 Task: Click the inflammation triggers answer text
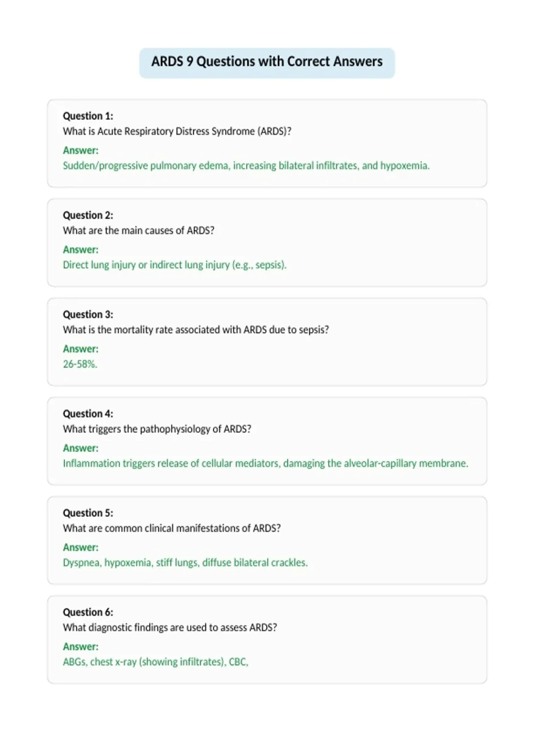point(266,463)
